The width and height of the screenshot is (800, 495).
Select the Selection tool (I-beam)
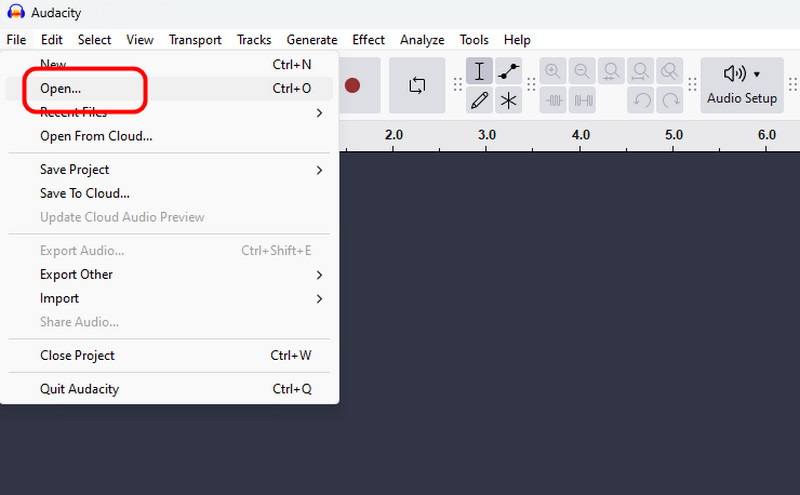(x=479, y=71)
